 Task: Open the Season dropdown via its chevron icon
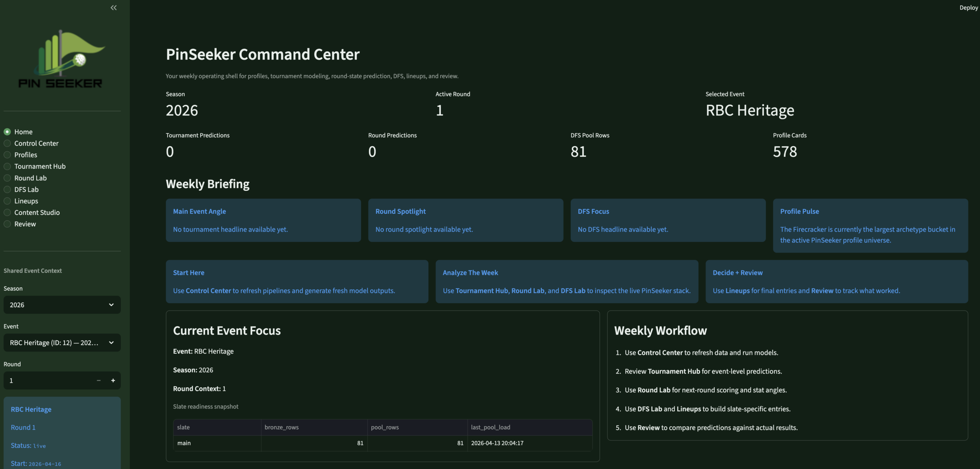point(111,305)
